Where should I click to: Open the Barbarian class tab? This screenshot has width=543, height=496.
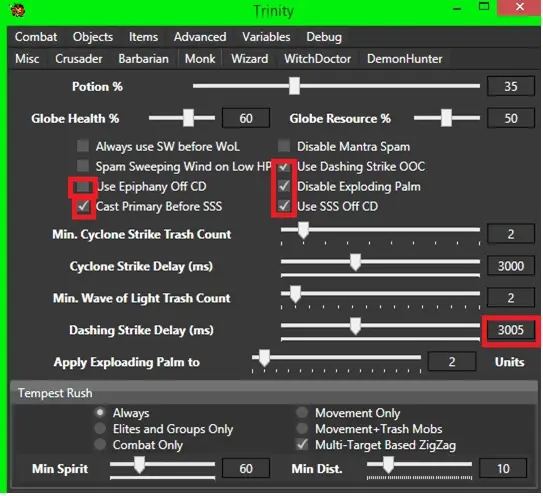coord(143,59)
